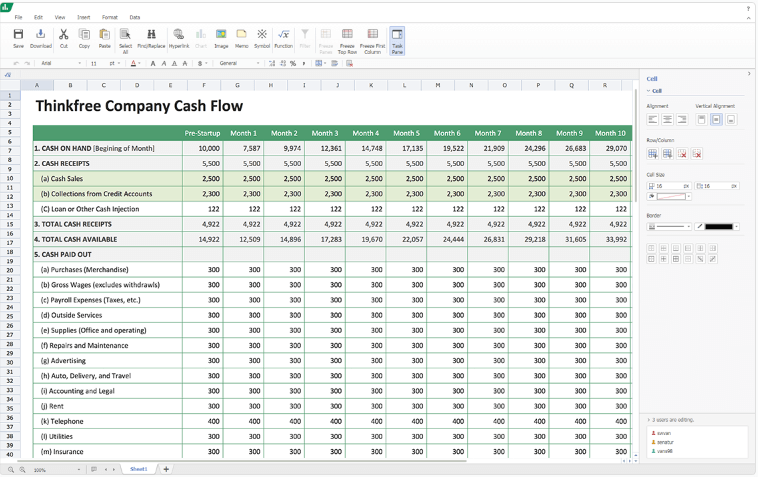The height and width of the screenshot is (477, 758).
Task: Click the black border color swatch
Action: pyautogui.click(x=718, y=226)
